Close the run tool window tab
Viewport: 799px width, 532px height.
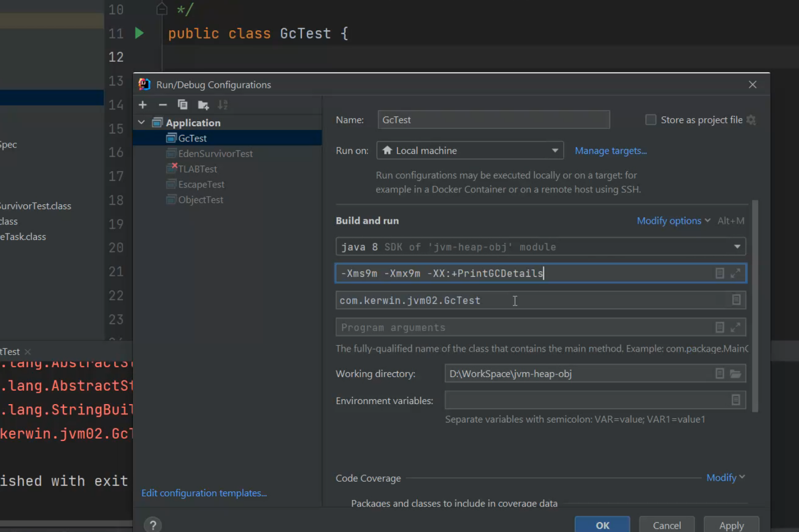point(28,352)
